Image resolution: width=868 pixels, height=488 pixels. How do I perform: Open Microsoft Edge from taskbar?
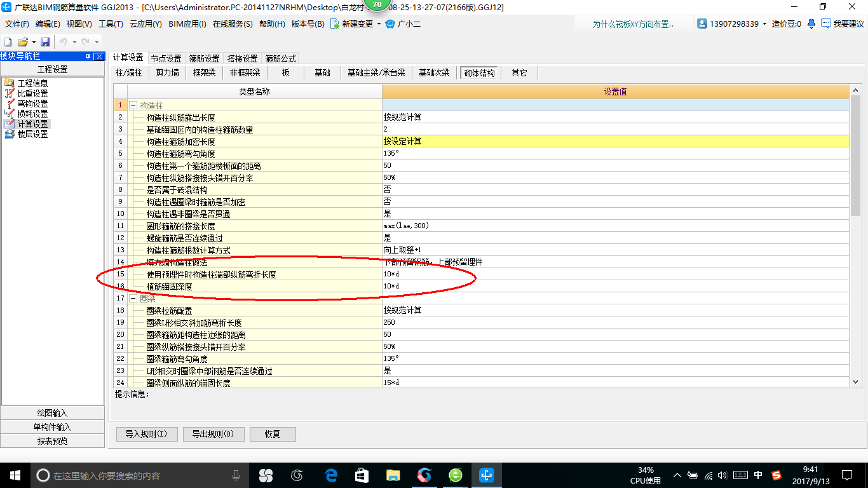(x=330, y=475)
